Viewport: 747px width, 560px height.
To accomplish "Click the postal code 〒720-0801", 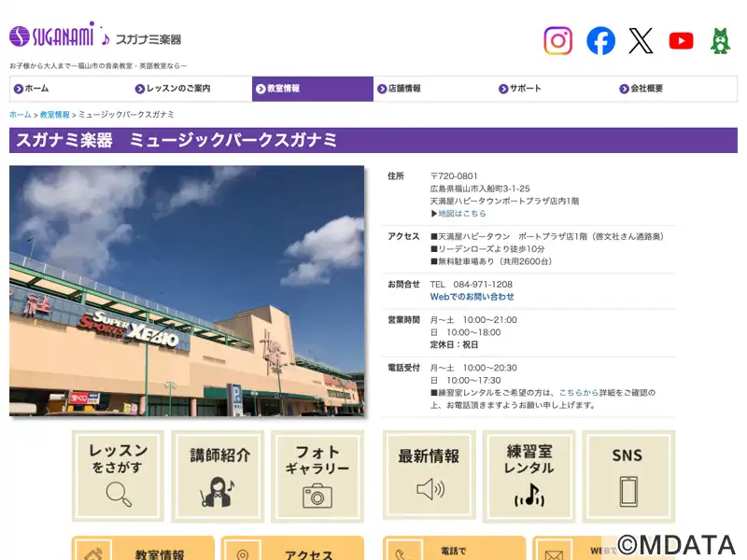I will [454, 176].
